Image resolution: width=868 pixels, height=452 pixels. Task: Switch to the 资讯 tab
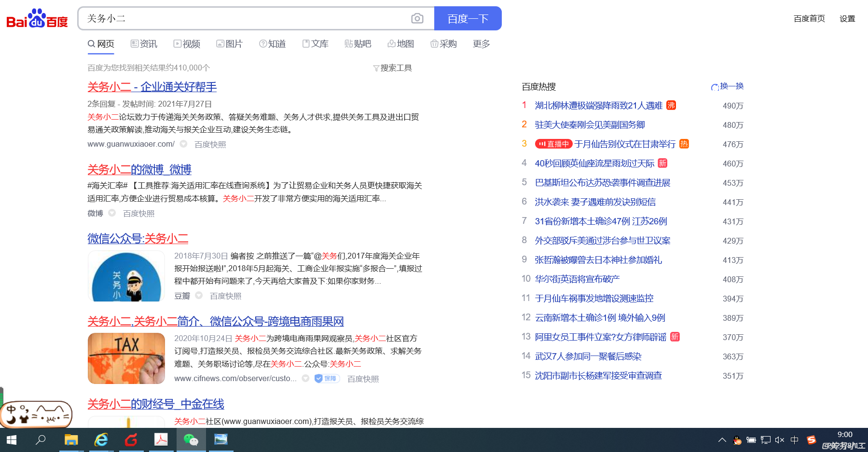coord(144,44)
